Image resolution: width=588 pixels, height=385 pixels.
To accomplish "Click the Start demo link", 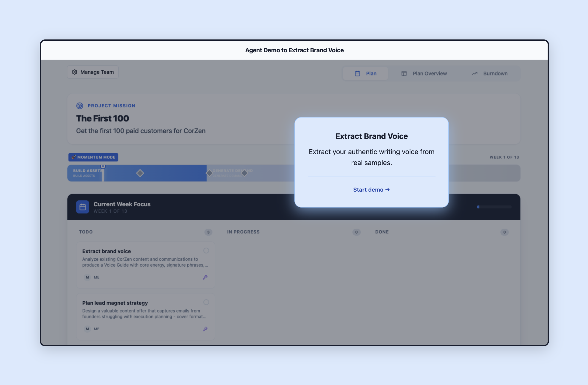I will (372, 190).
